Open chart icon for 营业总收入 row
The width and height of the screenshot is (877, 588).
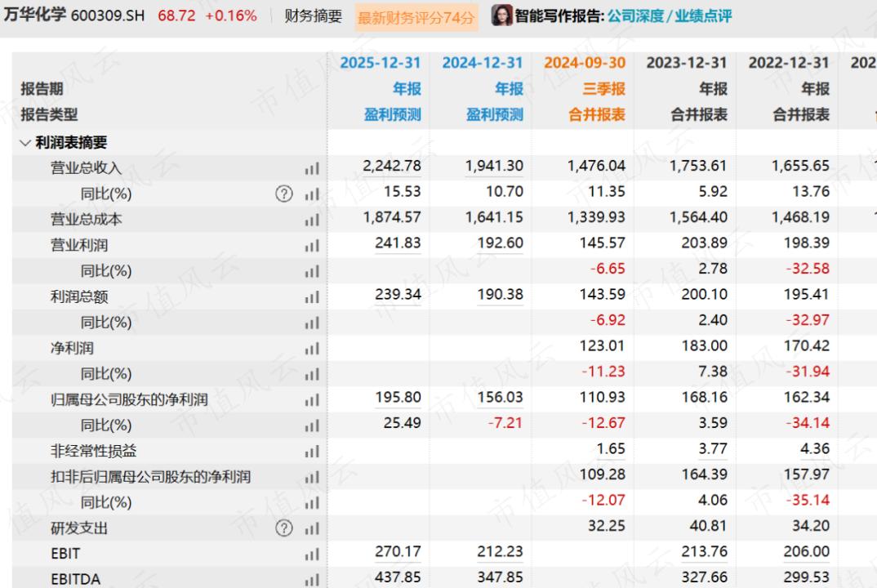coord(312,168)
